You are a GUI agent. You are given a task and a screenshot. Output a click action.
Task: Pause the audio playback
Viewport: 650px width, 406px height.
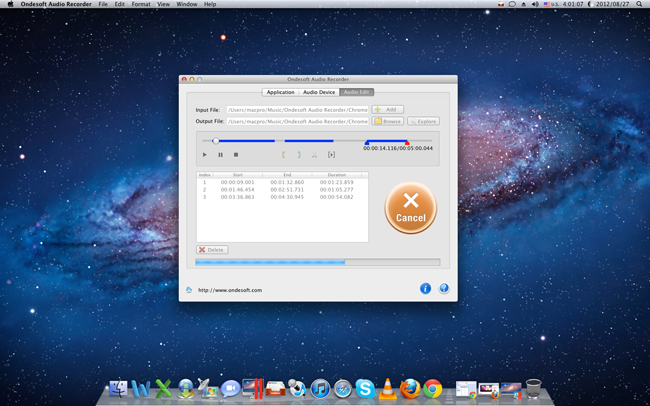pyautogui.click(x=221, y=155)
